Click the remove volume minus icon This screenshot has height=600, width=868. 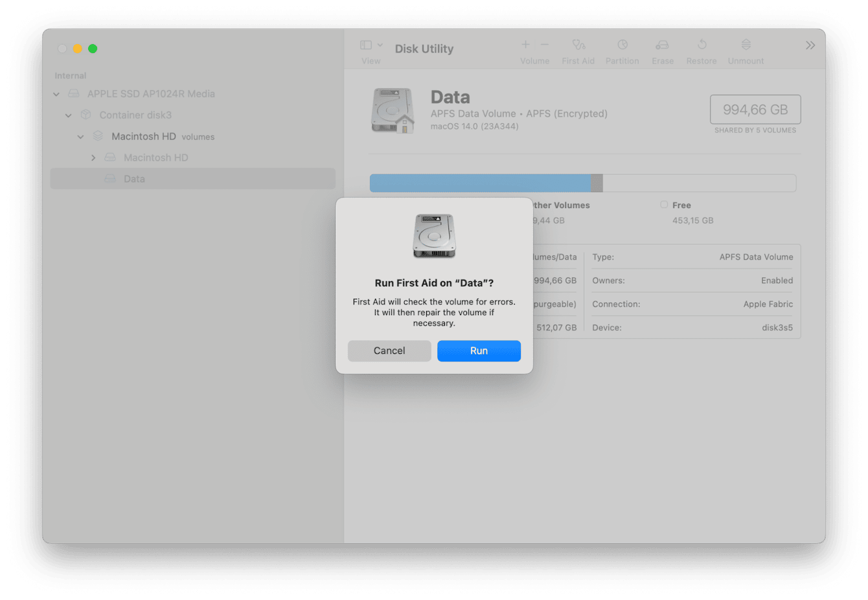(x=545, y=44)
